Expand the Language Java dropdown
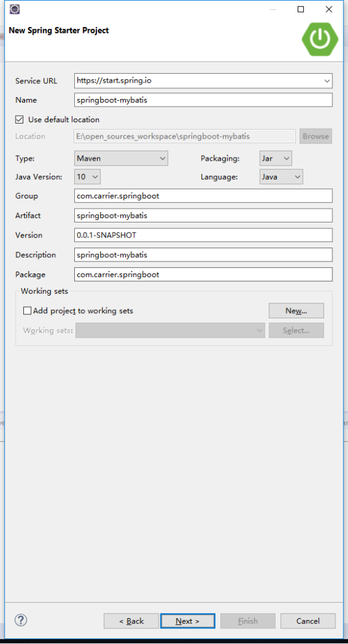The height and width of the screenshot is (644, 348). tap(281, 177)
